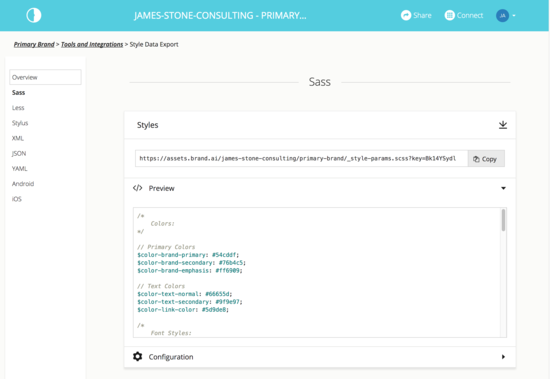Screen dimensions: 550x379
Task: Open Tools and Integrations breadcrumb link
Action: tap(92, 45)
